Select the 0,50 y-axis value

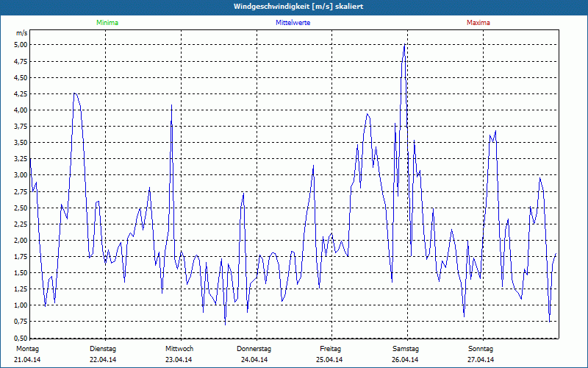point(21,338)
